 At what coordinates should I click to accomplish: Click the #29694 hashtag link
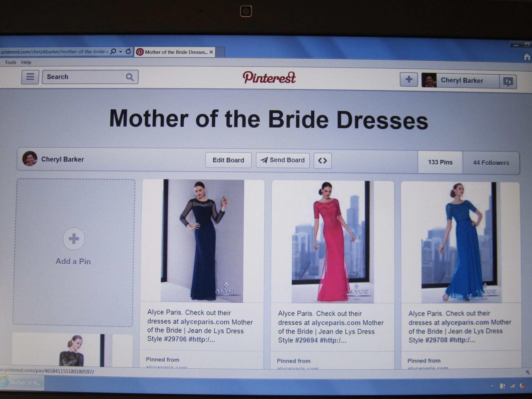(x=306, y=340)
